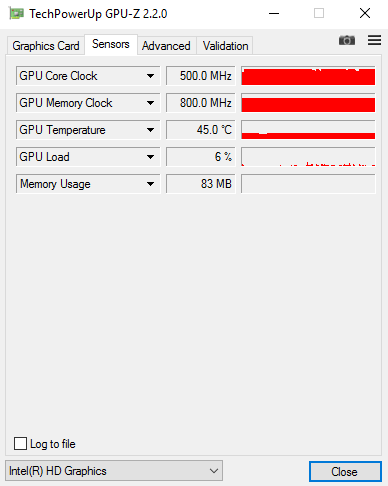
Task: Switch to the Graphics Card tab
Action: (46, 46)
